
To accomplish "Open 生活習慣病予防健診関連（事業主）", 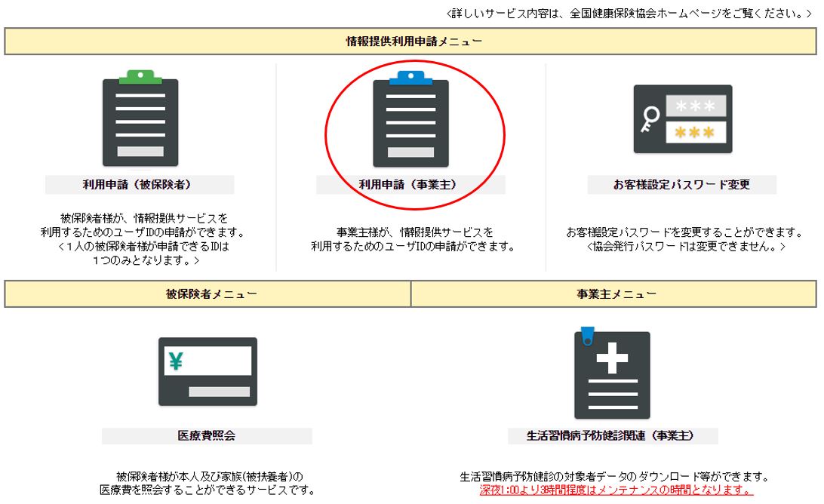I will pyautogui.click(x=615, y=435).
